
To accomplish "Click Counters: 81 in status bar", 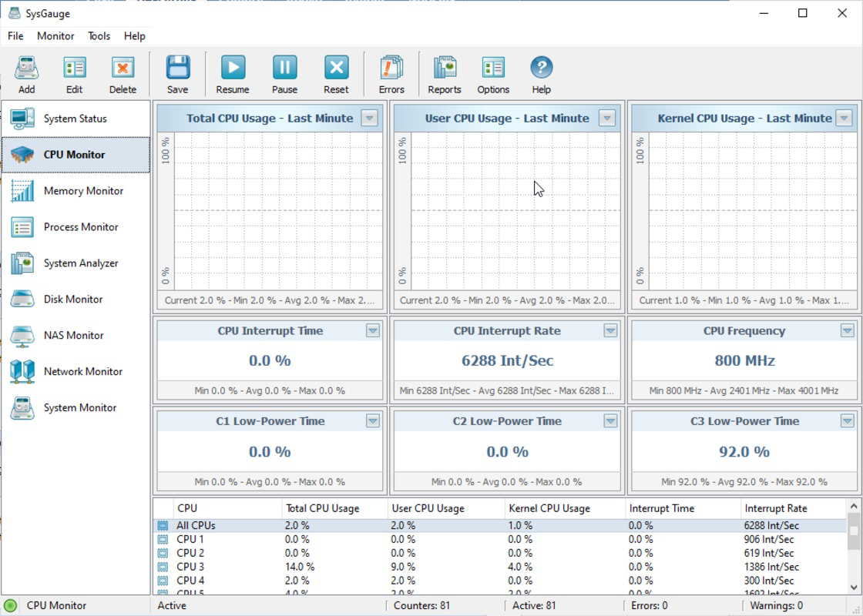I will (421, 605).
